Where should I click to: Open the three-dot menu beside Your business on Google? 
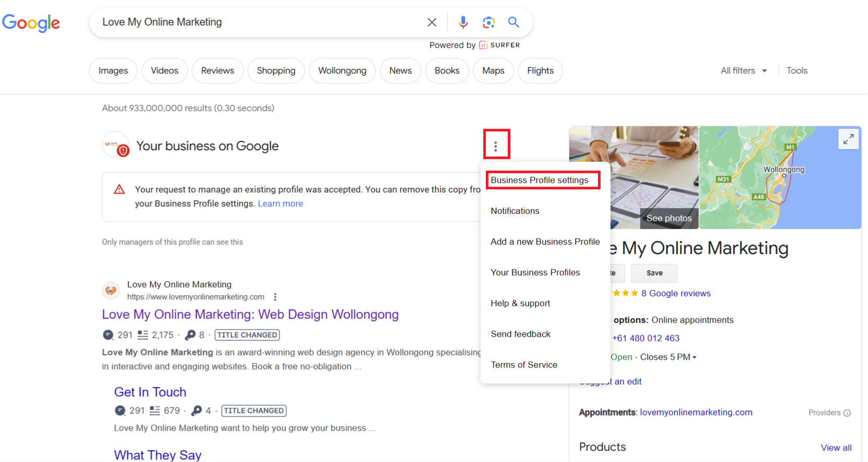(x=496, y=147)
